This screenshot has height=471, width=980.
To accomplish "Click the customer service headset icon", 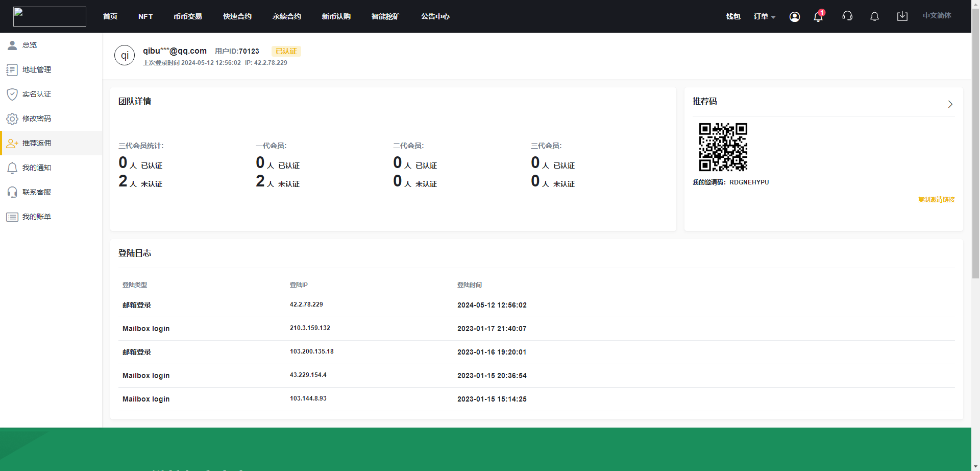I will (x=847, y=16).
